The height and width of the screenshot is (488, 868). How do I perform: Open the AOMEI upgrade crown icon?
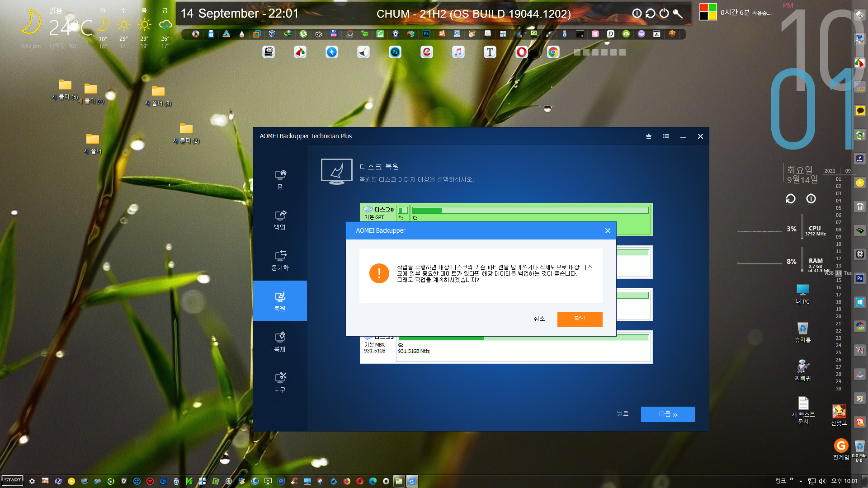click(x=648, y=136)
